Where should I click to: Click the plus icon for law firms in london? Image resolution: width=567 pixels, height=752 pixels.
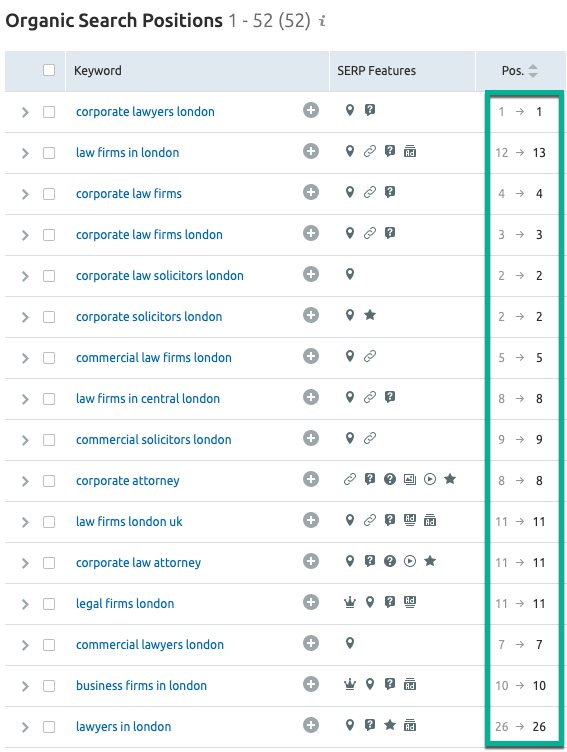(x=311, y=152)
